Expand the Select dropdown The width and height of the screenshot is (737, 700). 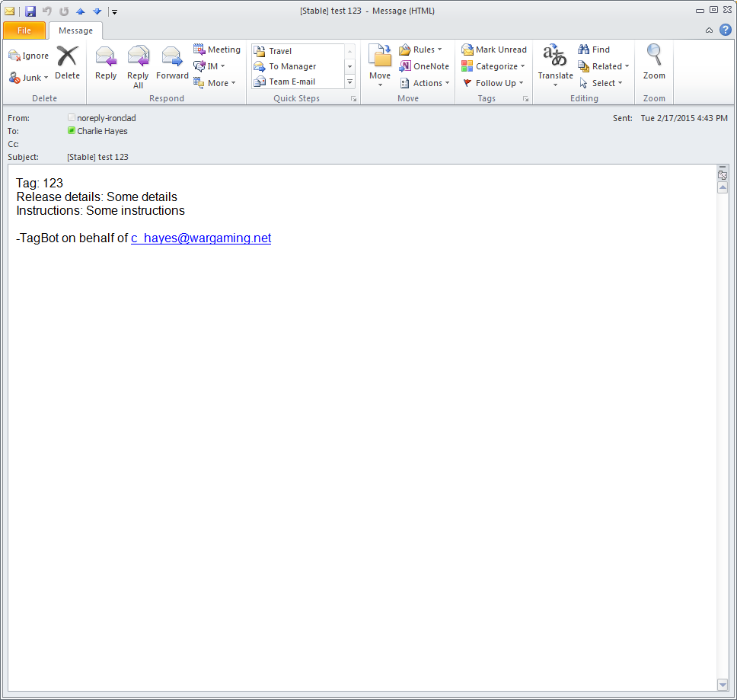coord(620,83)
